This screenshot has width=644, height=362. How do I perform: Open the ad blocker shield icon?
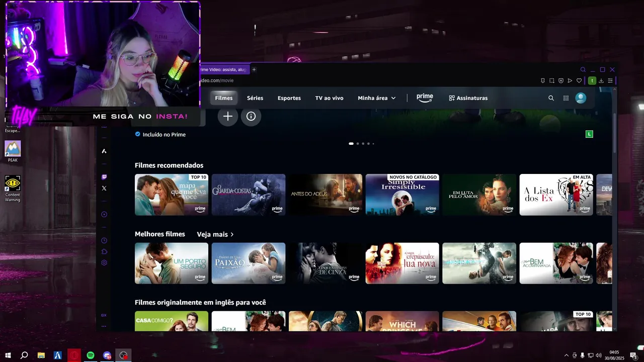point(561,80)
